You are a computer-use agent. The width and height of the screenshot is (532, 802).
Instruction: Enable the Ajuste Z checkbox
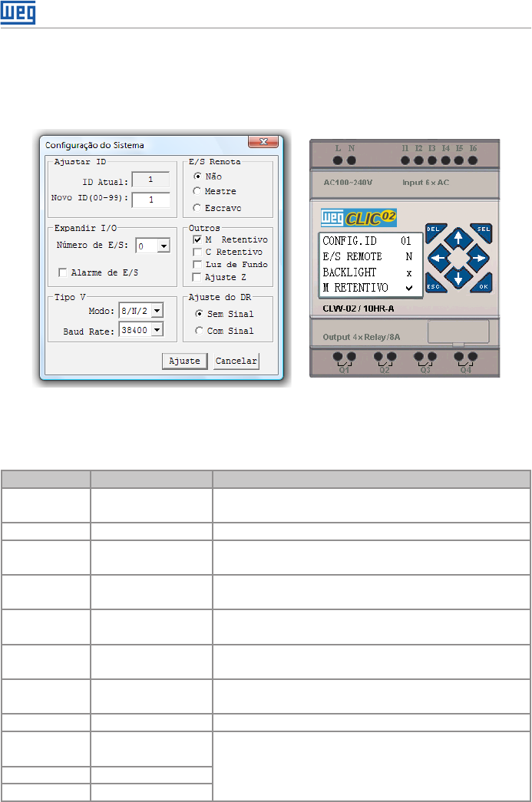197,277
